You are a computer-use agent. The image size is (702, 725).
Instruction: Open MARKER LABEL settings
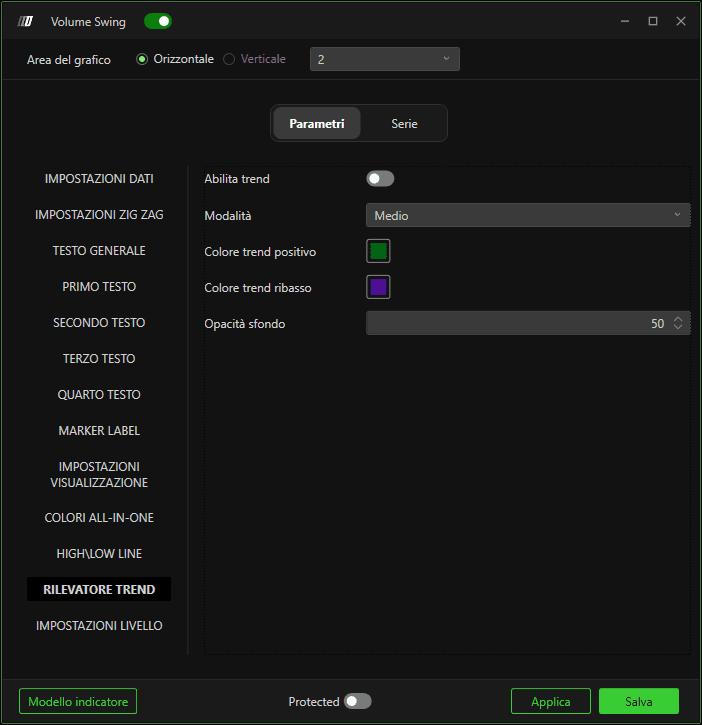coord(99,431)
